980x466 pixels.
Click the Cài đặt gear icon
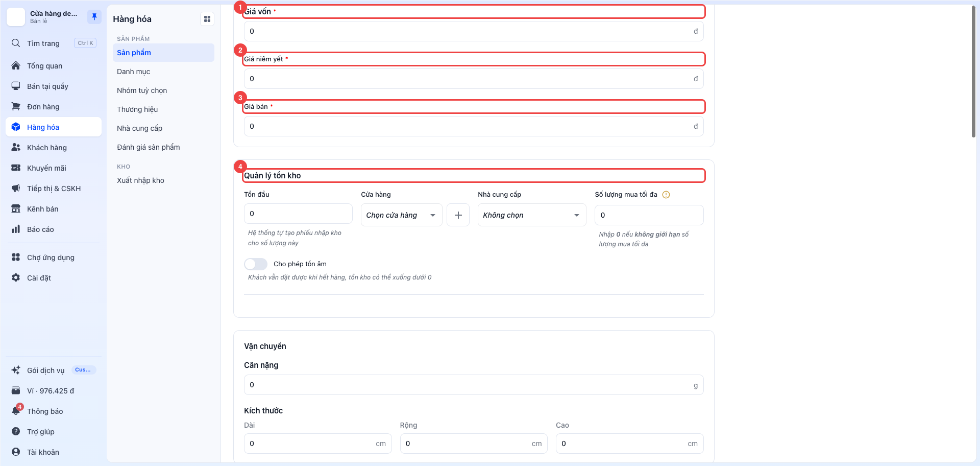click(x=16, y=277)
